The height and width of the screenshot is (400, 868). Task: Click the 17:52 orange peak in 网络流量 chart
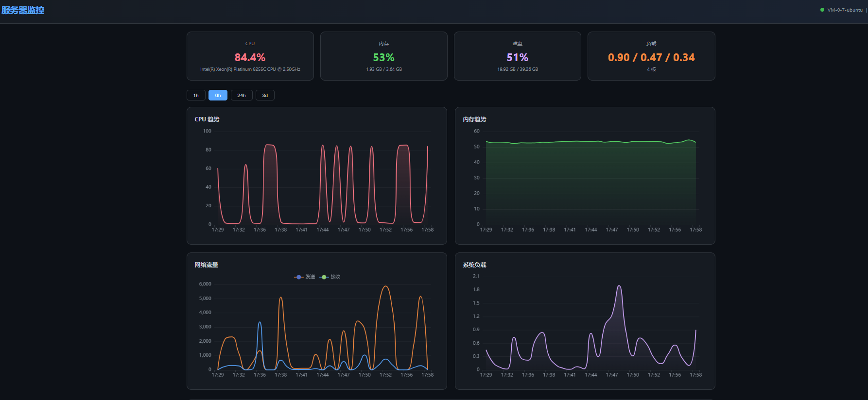coord(386,287)
